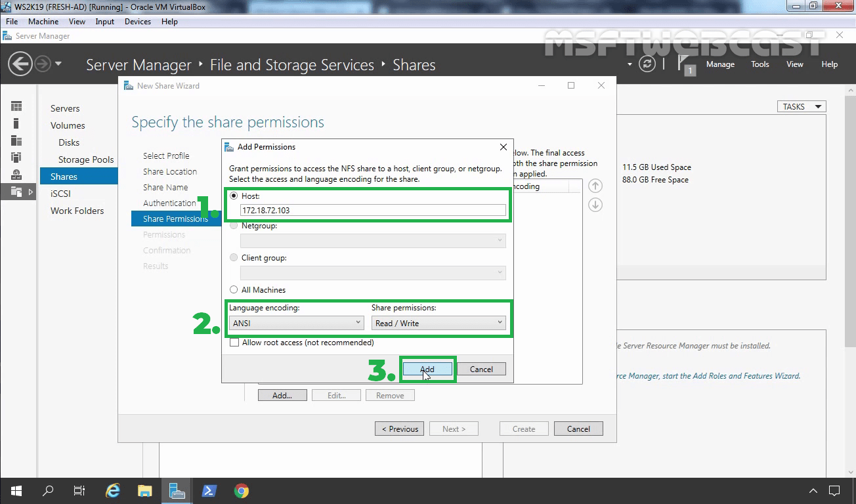This screenshot has height=504, width=856.
Task: Open the TASKS dropdown
Action: point(802,106)
